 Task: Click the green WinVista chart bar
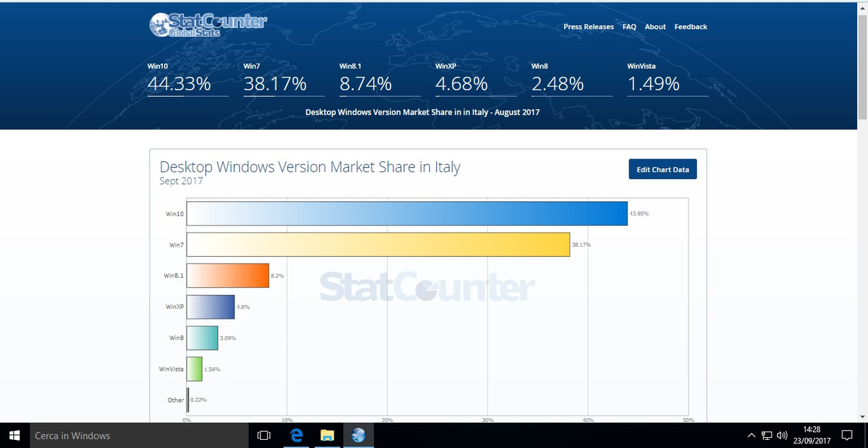[195, 369]
